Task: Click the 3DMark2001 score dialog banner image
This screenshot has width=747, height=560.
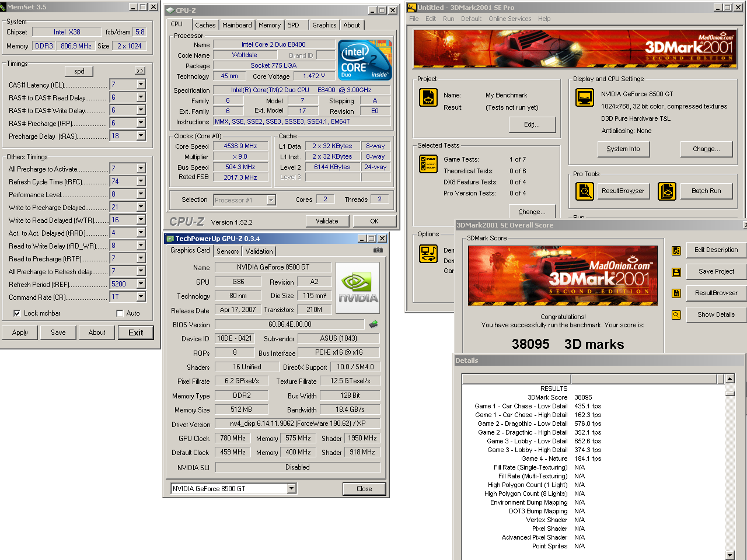Action: pyautogui.click(x=563, y=276)
